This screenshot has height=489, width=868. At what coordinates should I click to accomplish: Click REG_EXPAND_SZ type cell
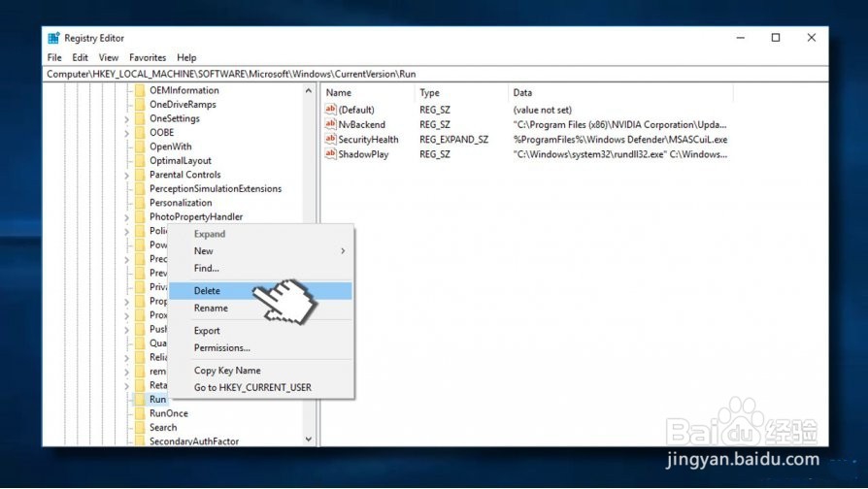pyautogui.click(x=454, y=140)
